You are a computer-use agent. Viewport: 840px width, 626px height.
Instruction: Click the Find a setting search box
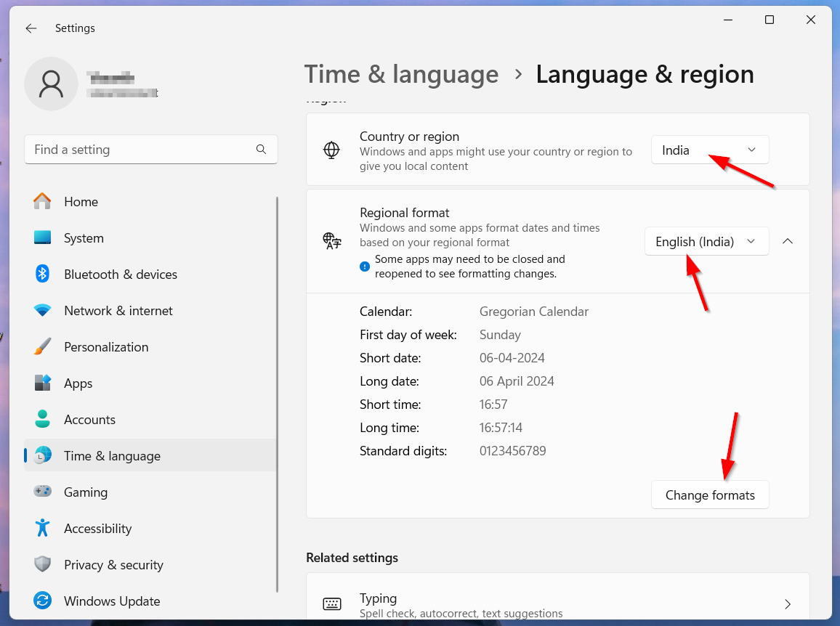[x=150, y=150]
